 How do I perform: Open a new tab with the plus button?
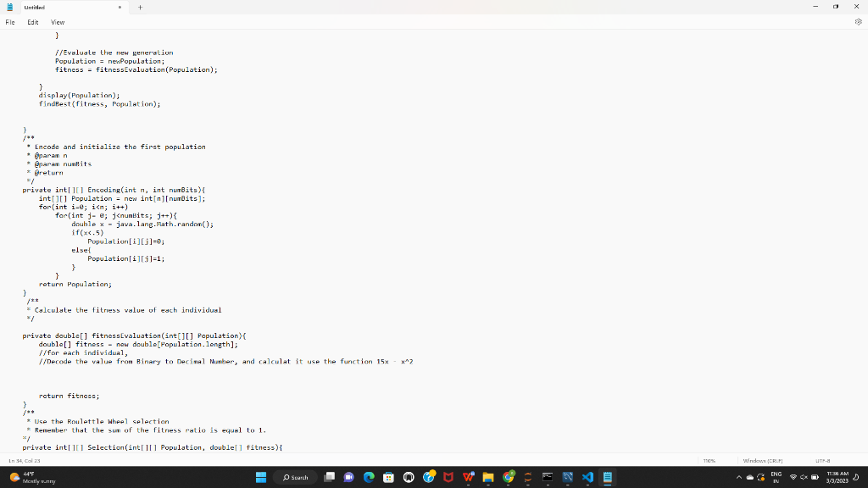[141, 7]
